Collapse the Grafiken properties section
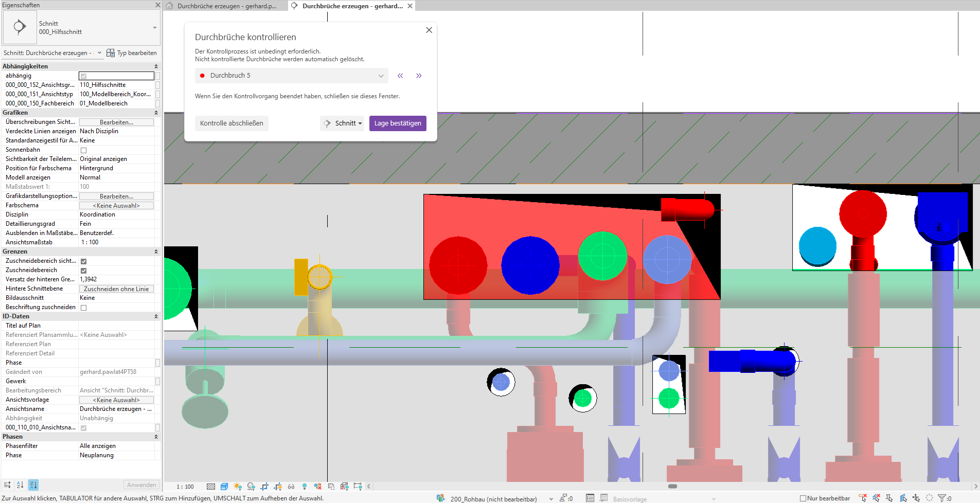 pyautogui.click(x=156, y=113)
